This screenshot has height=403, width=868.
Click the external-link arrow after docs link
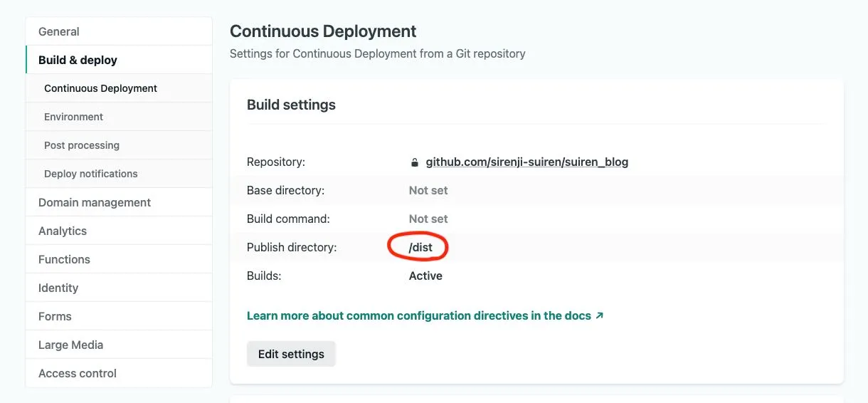[x=599, y=315]
